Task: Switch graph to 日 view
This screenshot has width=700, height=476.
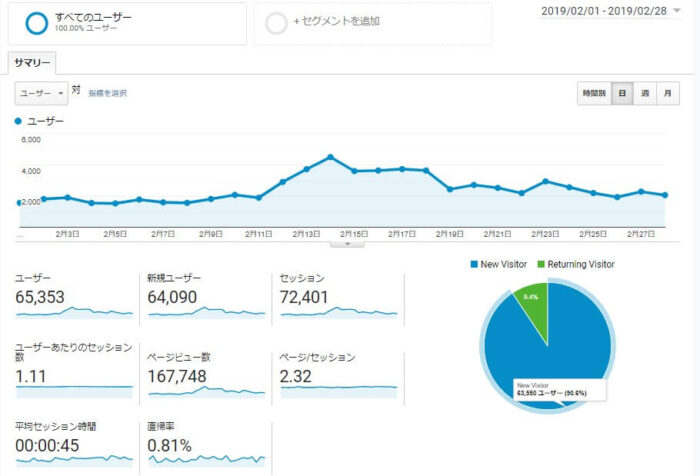Action: [x=622, y=93]
